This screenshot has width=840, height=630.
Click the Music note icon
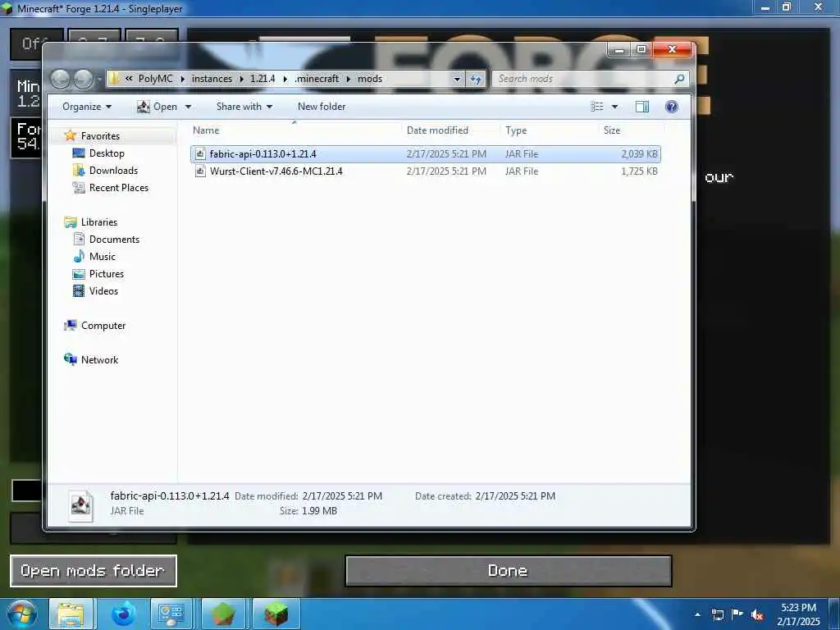[x=78, y=256]
